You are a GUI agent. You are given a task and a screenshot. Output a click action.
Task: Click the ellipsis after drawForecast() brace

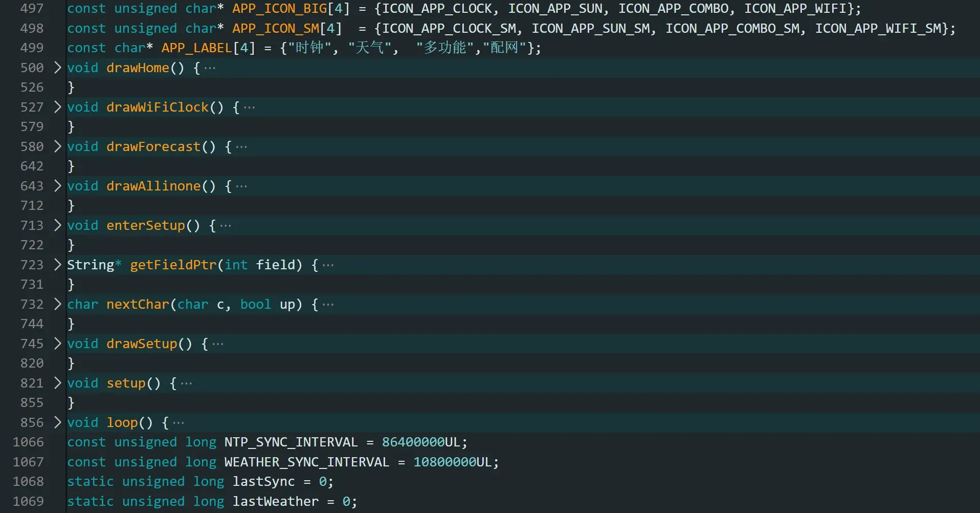[241, 147]
